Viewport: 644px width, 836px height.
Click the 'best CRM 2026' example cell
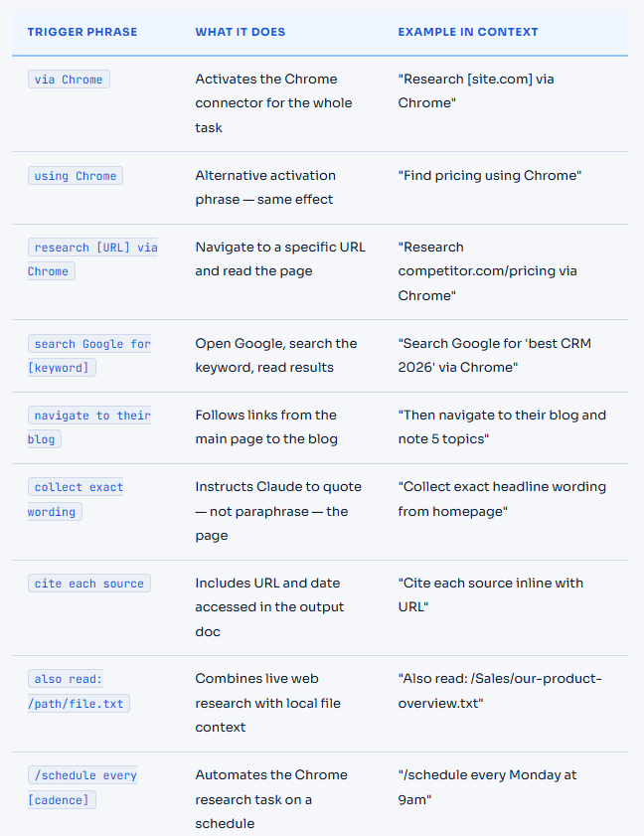coord(494,355)
